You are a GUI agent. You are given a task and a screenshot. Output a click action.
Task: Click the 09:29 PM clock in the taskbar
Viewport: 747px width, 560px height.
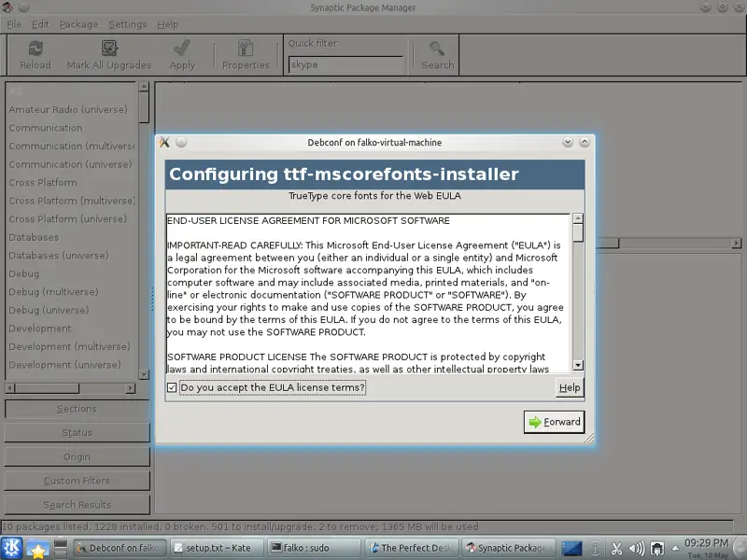pyautogui.click(x=706, y=543)
